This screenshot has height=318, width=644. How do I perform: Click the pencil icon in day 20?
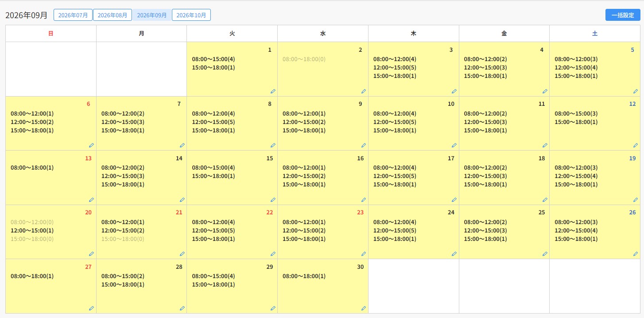91,254
